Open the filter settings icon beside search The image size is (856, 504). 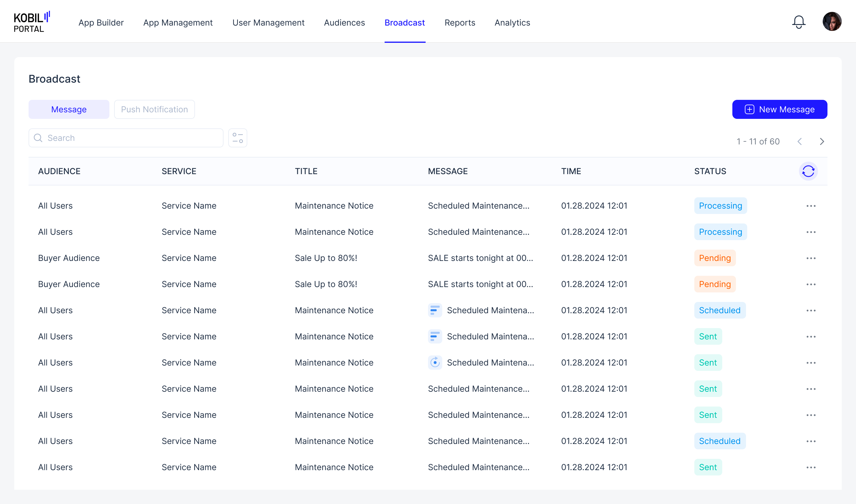coord(237,138)
